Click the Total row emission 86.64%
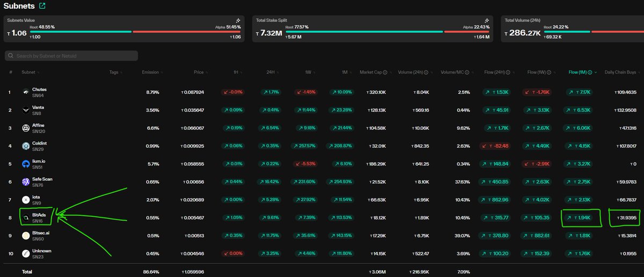 [152, 272]
